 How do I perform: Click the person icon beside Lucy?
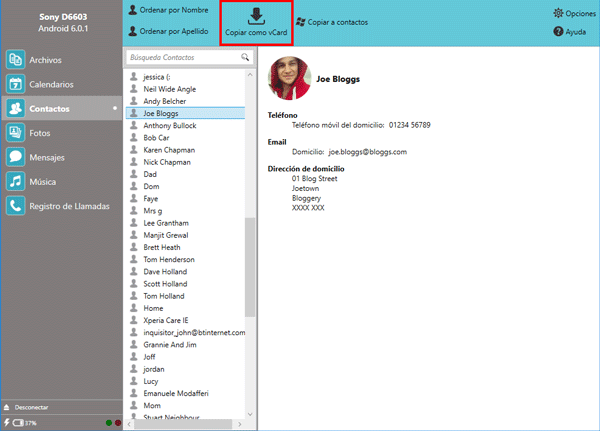[x=134, y=381]
